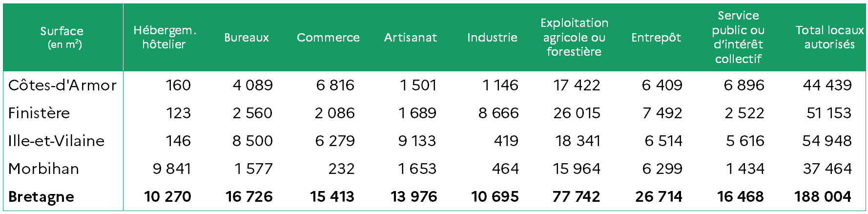Select the Hébergem. hôtelier column header
Screen dimensions: 868x214
[165, 37]
